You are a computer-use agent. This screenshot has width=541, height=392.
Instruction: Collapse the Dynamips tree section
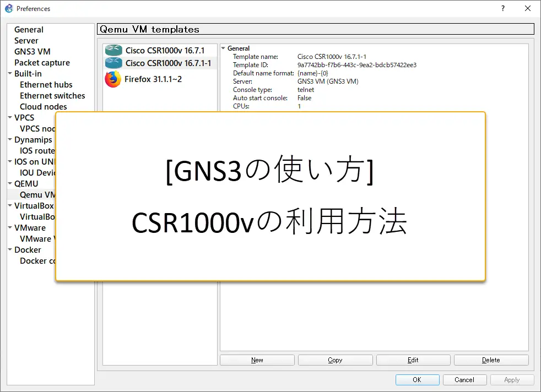pyautogui.click(x=10, y=140)
